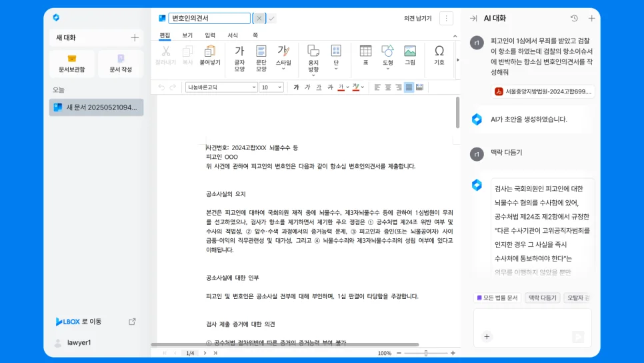The height and width of the screenshot is (363, 644).
Task: Align paragraph to the left
Action: point(377,87)
